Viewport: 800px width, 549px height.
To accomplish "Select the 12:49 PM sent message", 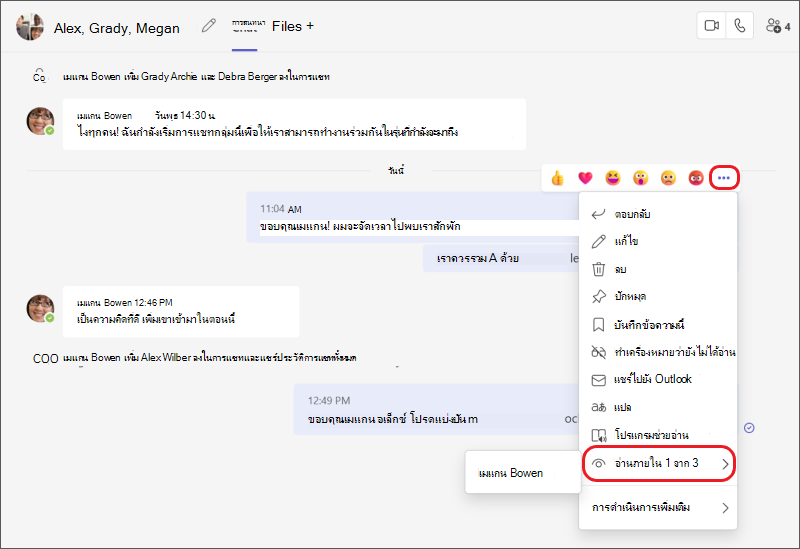I will click(x=436, y=410).
